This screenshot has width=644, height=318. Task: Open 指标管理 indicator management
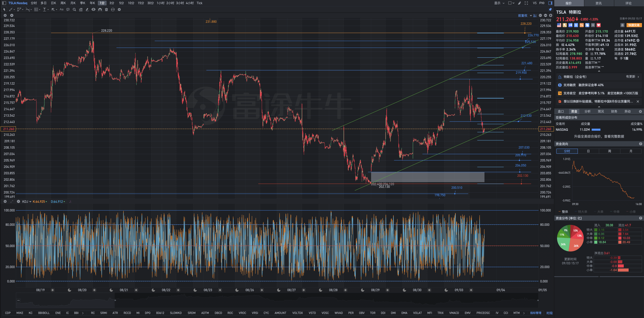pos(536,313)
